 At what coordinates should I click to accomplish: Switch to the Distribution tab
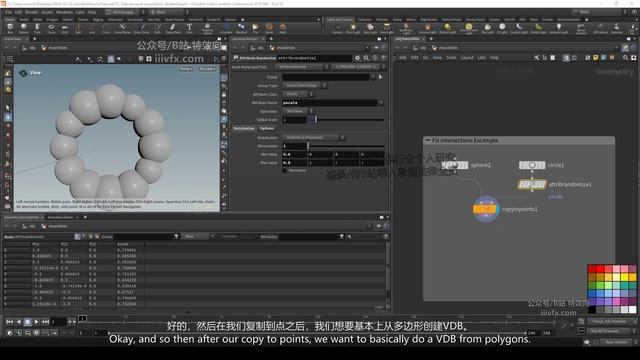(x=244, y=129)
